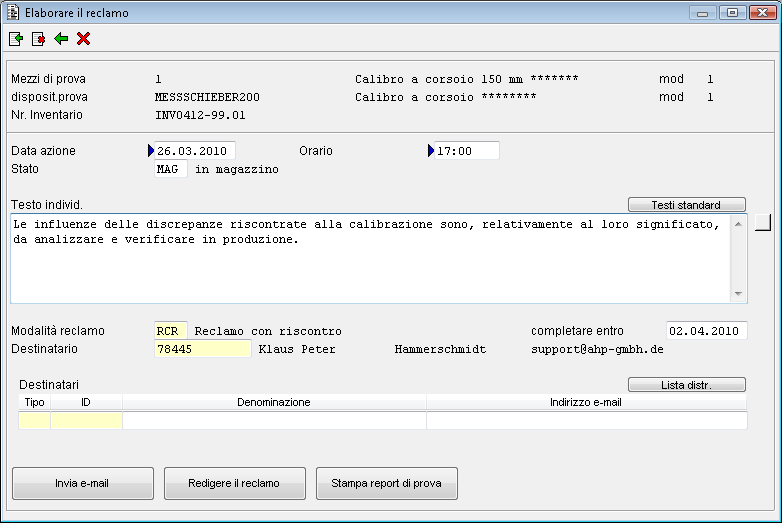Click the blue marker beside Data azione
782x523 pixels.
(151, 151)
